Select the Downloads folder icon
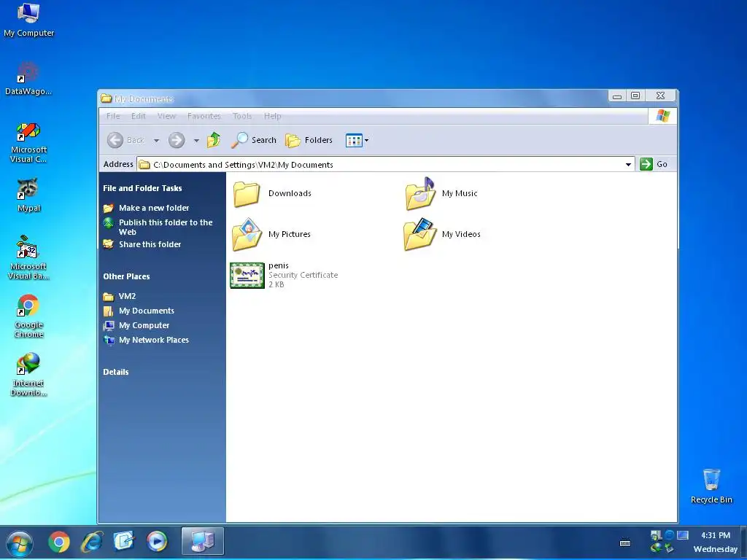The image size is (747, 560). 247,194
